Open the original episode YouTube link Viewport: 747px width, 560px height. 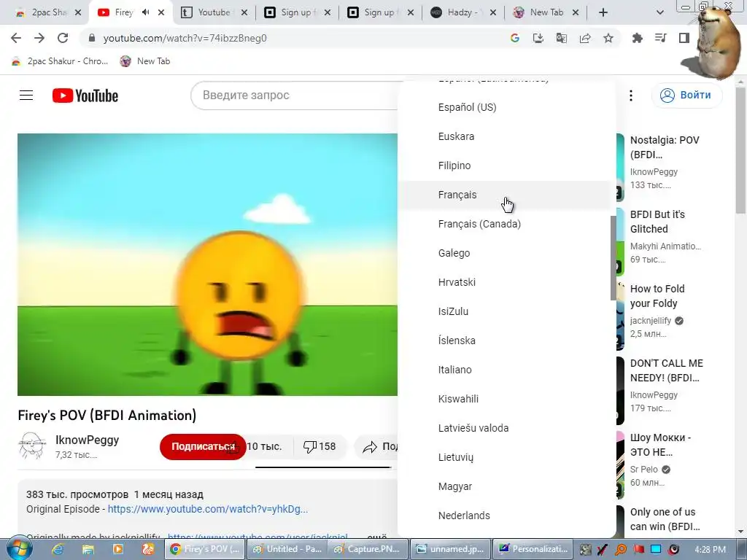(208, 509)
